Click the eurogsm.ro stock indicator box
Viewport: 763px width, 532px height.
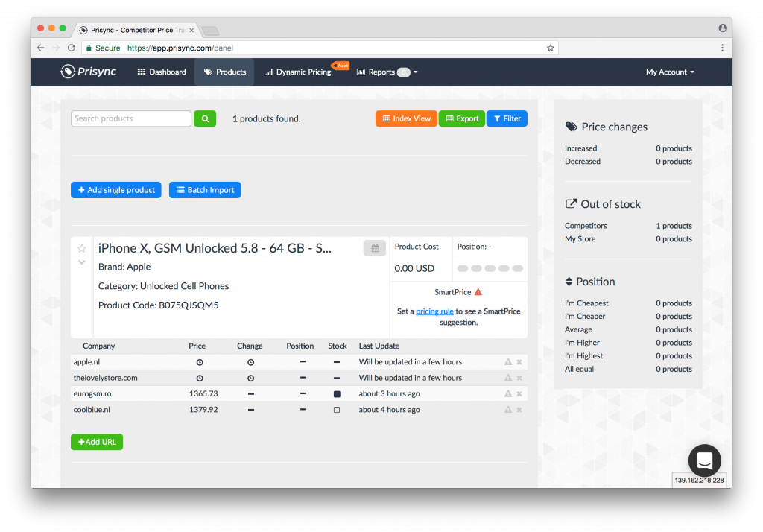point(337,394)
